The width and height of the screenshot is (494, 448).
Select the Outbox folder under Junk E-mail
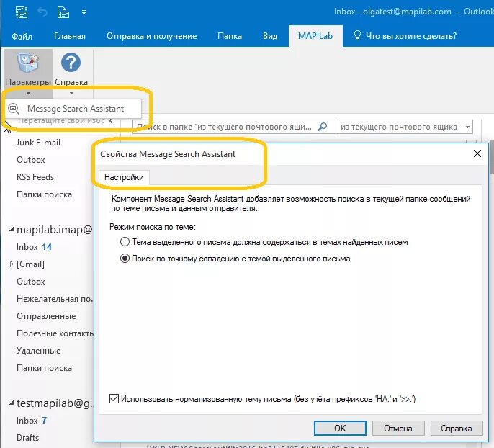pyautogui.click(x=31, y=160)
